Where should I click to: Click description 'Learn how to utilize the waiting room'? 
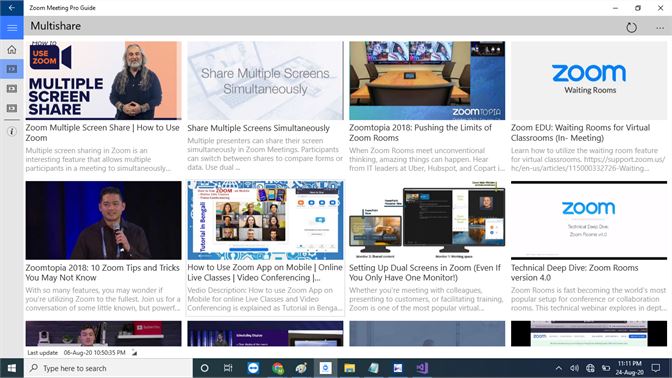point(588,159)
